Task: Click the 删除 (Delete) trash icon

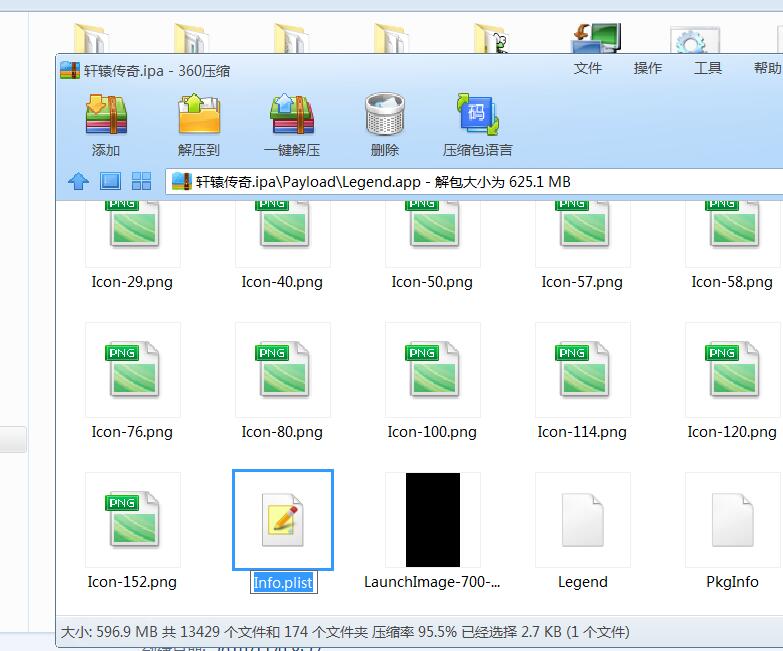Action: click(x=384, y=116)
